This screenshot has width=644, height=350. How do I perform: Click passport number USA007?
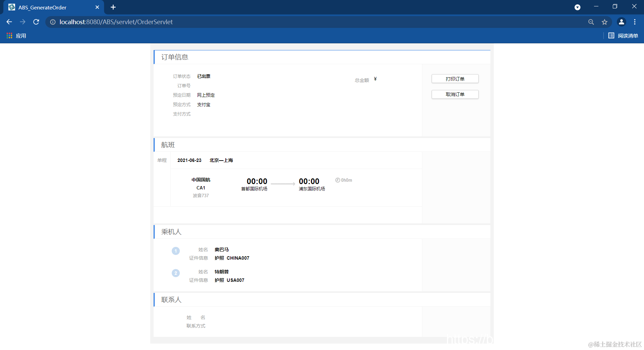(x=235, y=280)
